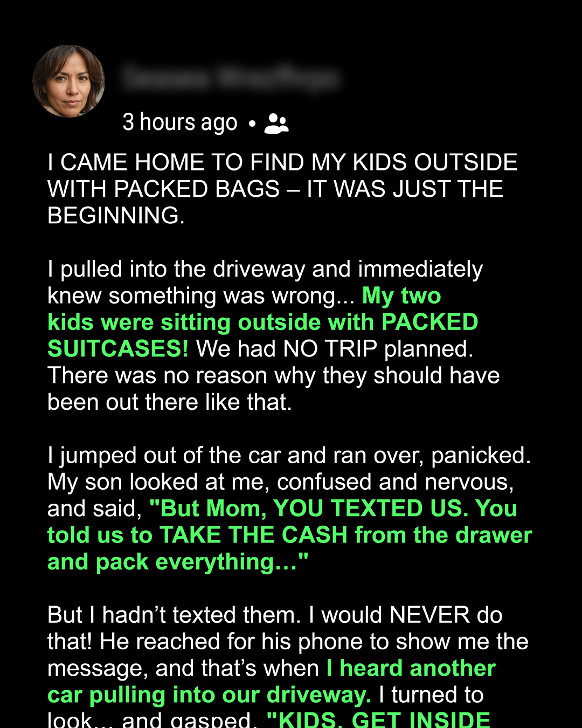Click the blurred author name

click(x=231, y=78)
